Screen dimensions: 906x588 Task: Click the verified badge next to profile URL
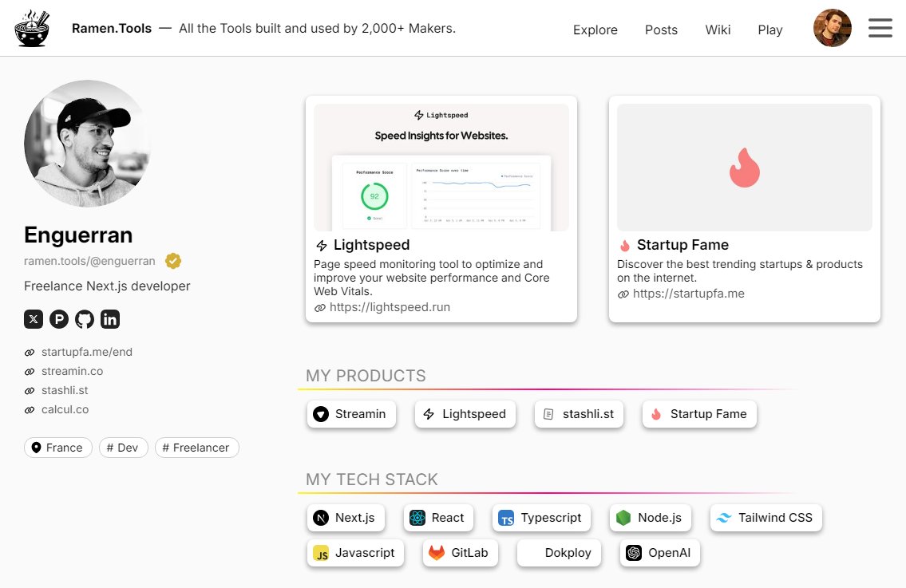tap(172, 261)
